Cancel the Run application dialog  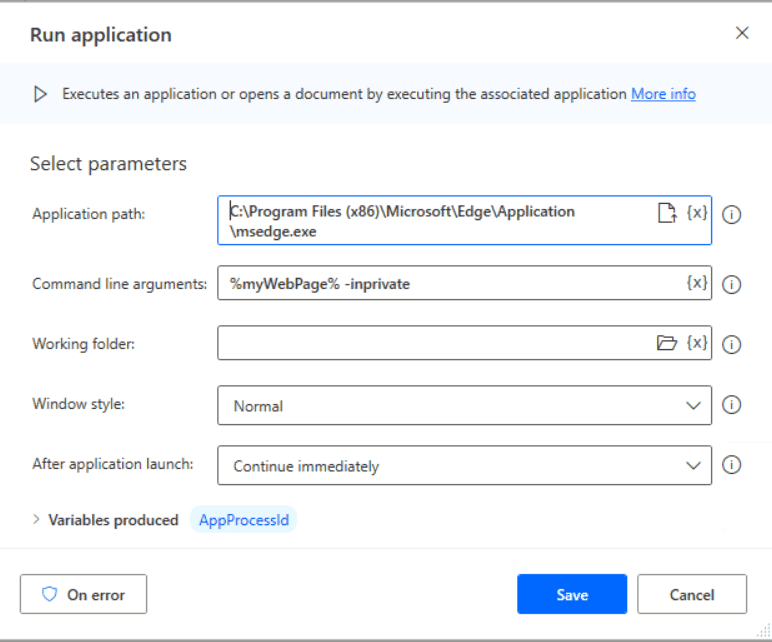692,594
